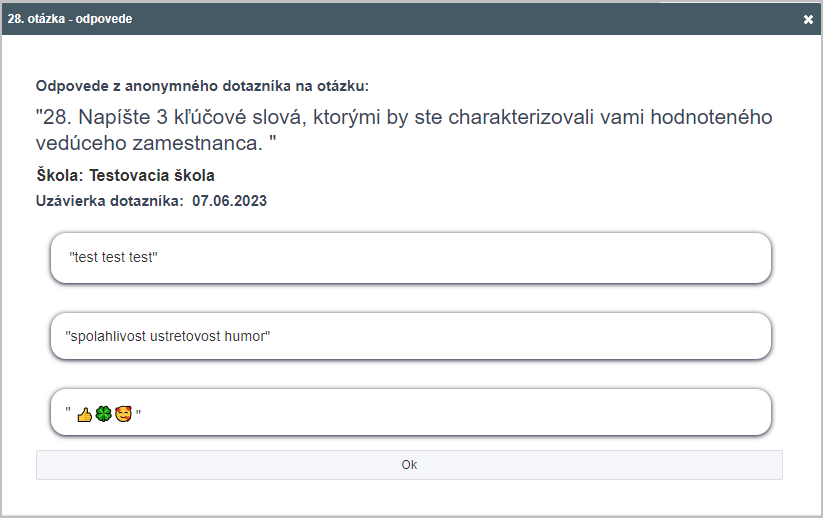
Task: Select the "test test test" answer text
Action: [114, 257]
